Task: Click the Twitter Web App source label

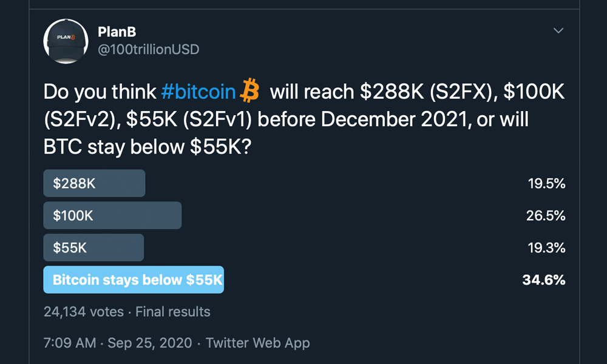Action: 257,342
